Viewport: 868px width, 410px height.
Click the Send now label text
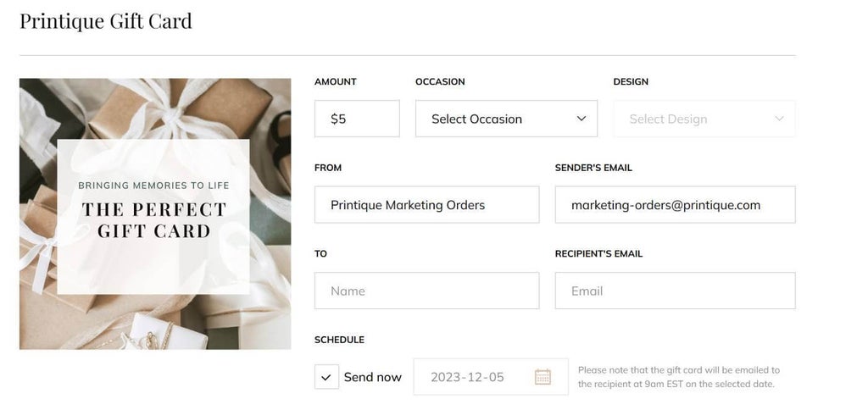coord(372,377)
